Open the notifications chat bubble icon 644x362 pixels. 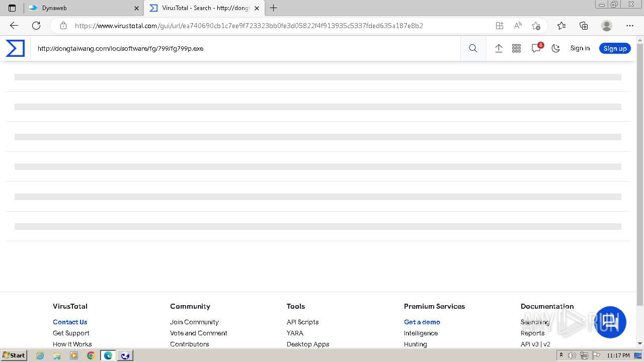pos(536,48)
